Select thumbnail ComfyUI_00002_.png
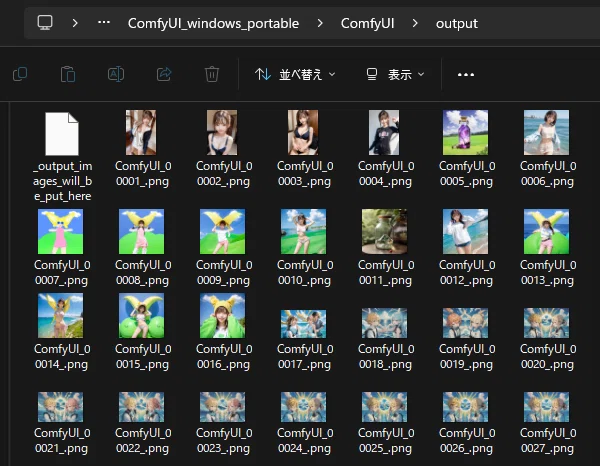 [x=222, y=132]
